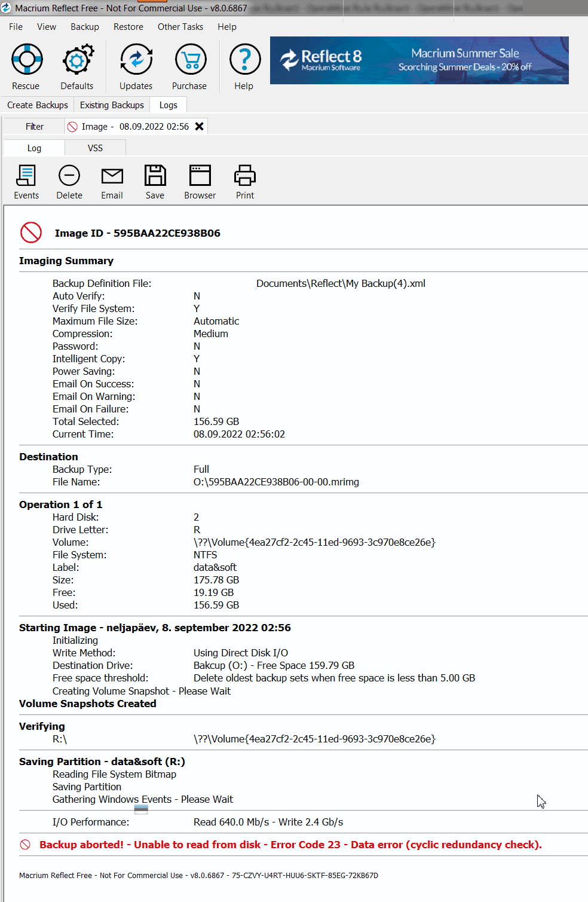Viewport: 588px width, 902px height.
Task: Open the Other Tasks menu
Action: [180, 27]
